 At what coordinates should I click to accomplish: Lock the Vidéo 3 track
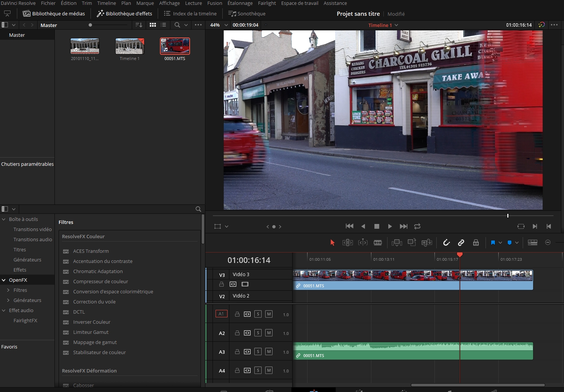click(x=222, y=284)
